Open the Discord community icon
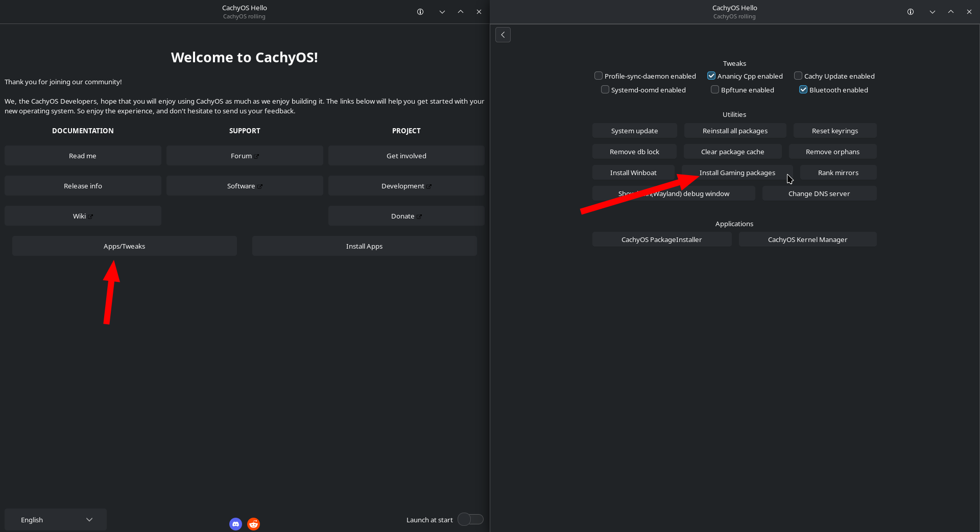The height and width of the screenshot is (532, 980). tap(235, 524)
